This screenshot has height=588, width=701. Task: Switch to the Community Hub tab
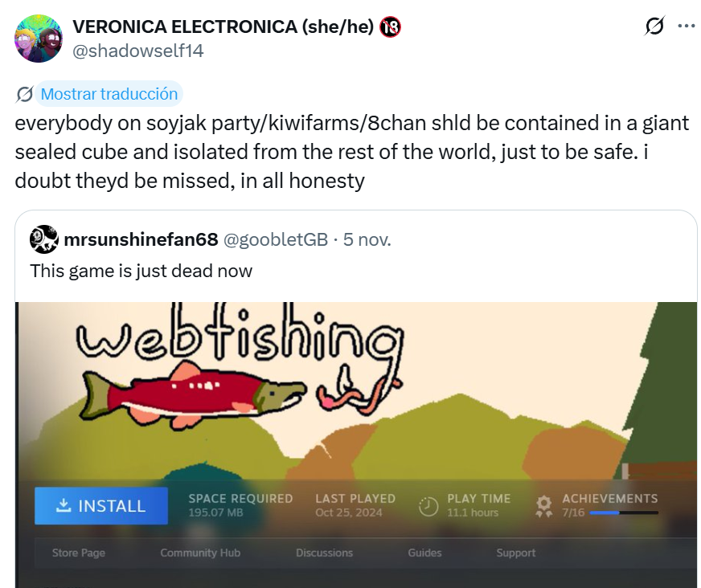point(200,553)
